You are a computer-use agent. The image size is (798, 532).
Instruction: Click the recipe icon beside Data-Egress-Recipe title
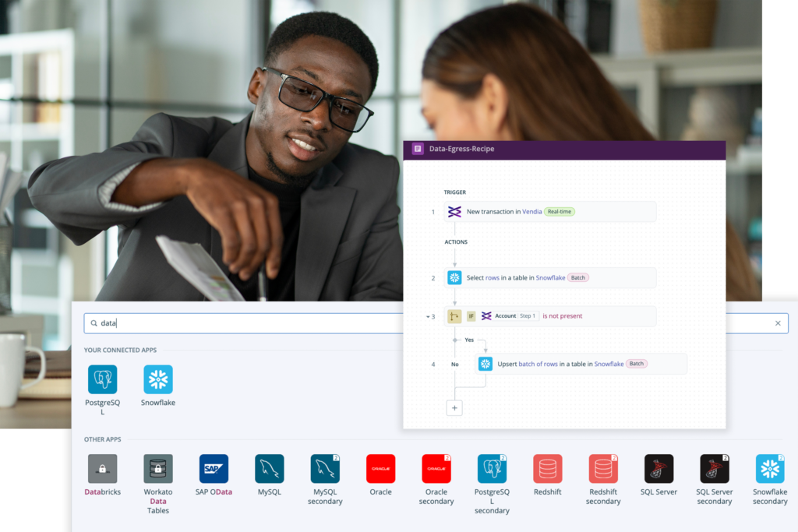(418, 149)
